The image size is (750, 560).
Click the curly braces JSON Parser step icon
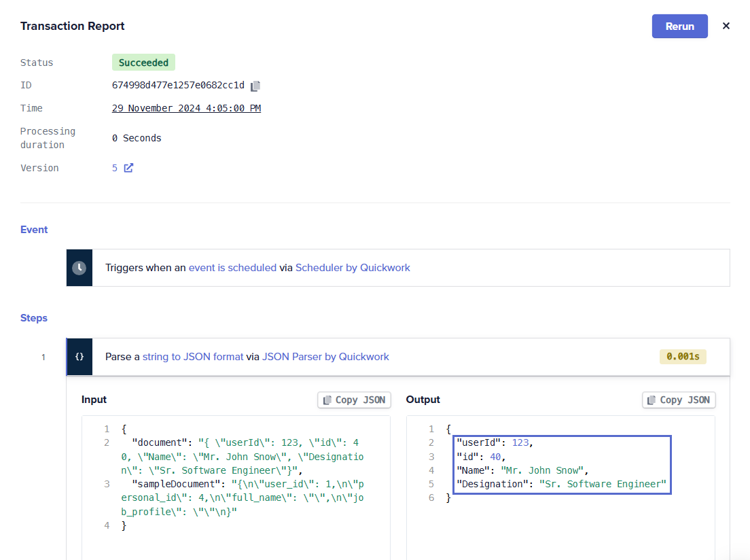click(x=79, y=357)
